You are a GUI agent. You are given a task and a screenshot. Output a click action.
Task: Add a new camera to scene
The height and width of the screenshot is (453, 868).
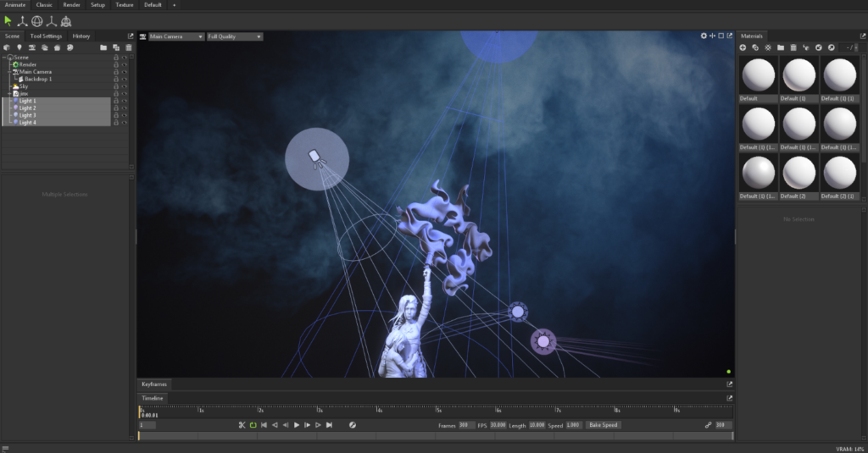[32, 47]
